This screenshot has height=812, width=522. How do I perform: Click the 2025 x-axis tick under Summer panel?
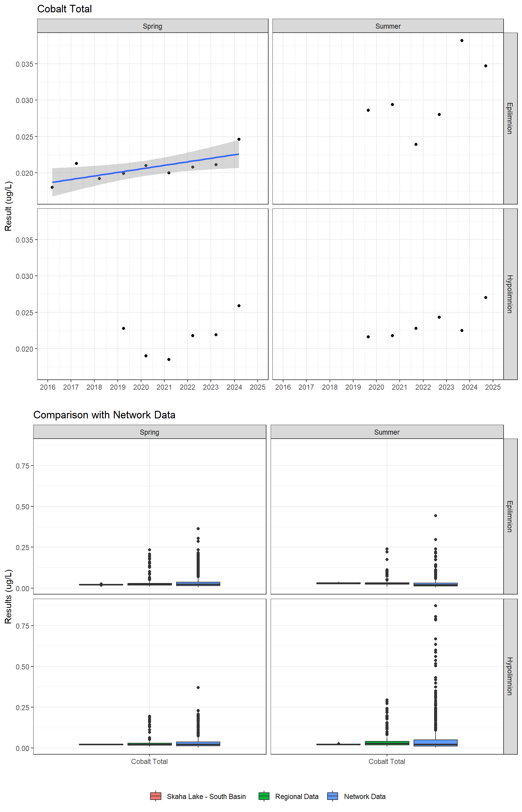point(493,387)
